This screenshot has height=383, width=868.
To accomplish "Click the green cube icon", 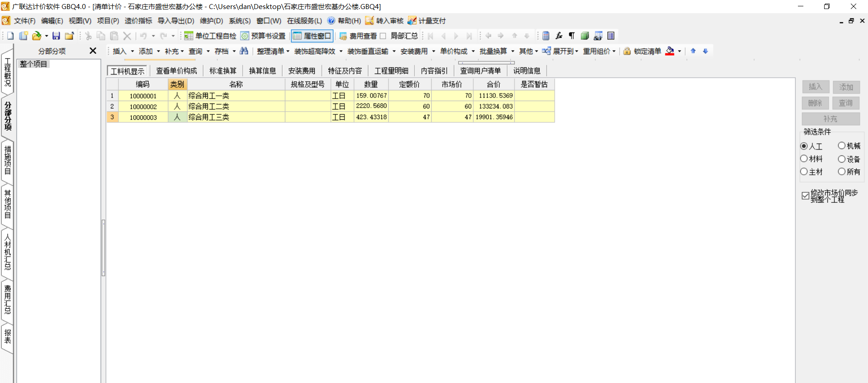I will [x=585, y=36].
